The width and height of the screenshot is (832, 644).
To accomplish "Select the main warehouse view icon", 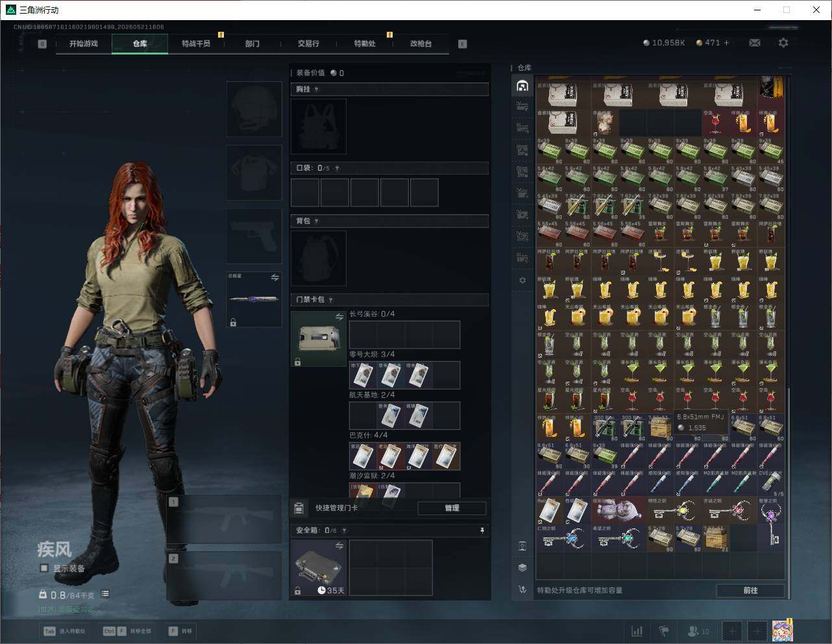I will [522, 86].
